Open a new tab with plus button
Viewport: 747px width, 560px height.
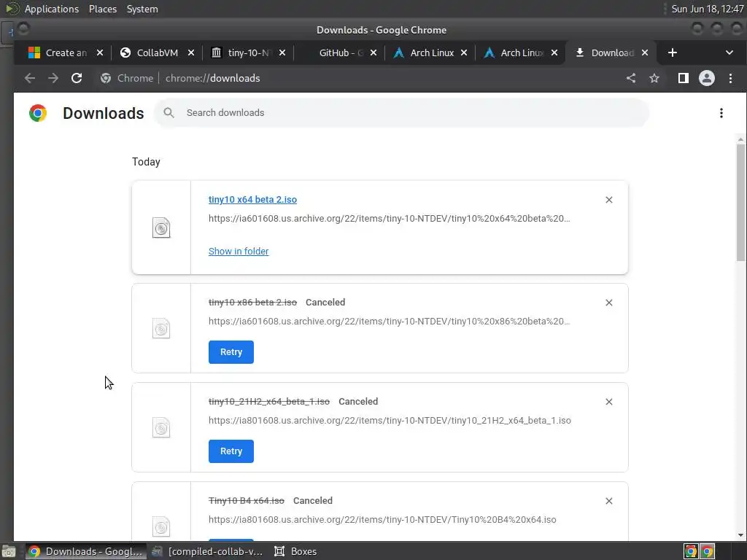pos(672,52)
